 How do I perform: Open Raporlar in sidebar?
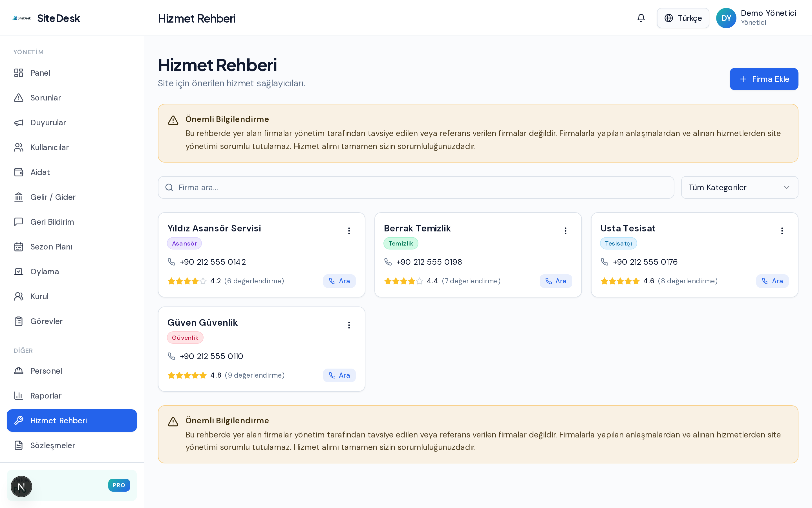(72, 396)
